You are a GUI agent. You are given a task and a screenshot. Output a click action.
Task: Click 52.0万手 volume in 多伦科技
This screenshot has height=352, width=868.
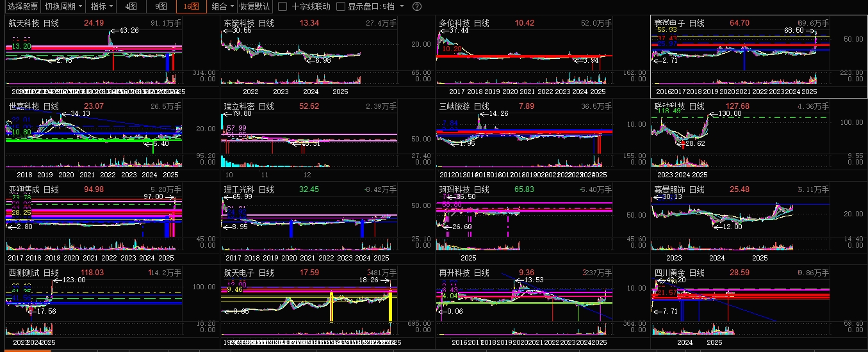click(596, 23)
